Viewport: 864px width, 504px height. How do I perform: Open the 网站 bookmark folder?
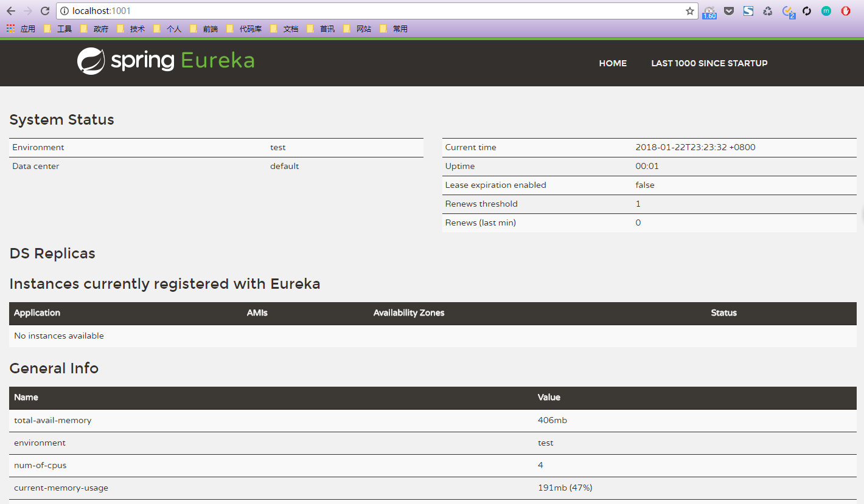[x=357, y=29]
